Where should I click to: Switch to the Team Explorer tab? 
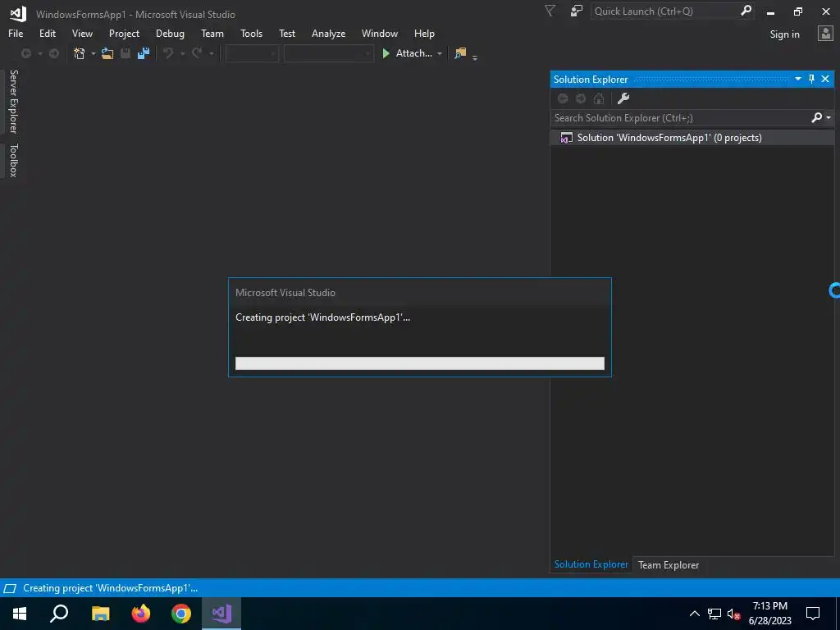668,564
